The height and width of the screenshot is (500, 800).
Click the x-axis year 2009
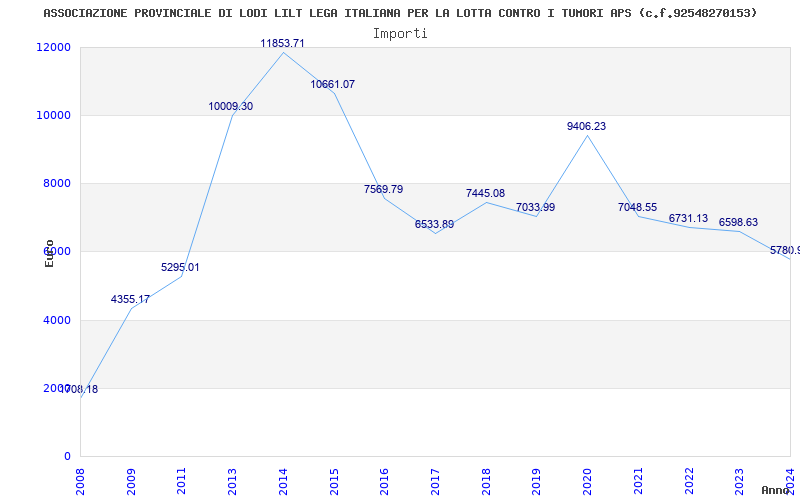coord(131,481)
